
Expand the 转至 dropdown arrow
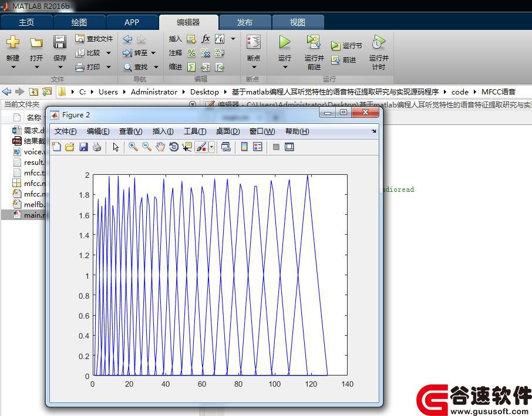click(153, 53)
